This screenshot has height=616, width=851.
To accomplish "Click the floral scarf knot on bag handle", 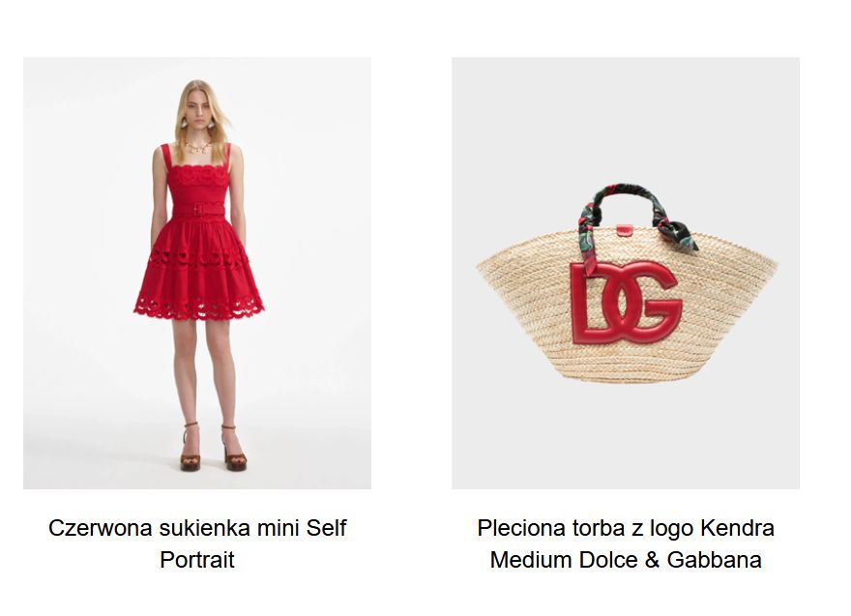I will tap(677, 233).
